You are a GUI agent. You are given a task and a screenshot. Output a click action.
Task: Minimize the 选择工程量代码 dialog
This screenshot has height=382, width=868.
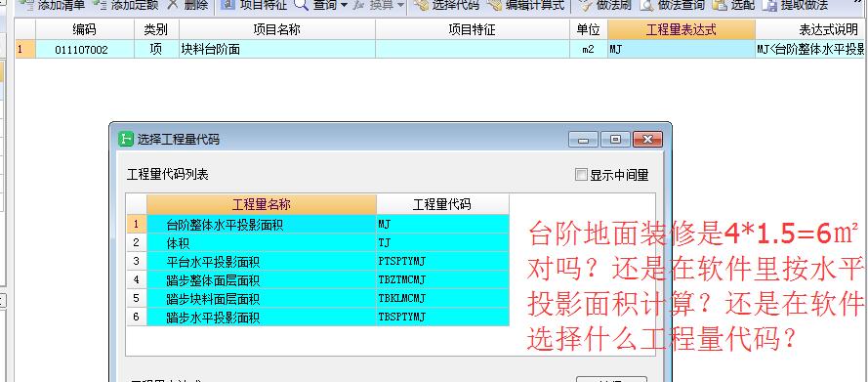584,140
